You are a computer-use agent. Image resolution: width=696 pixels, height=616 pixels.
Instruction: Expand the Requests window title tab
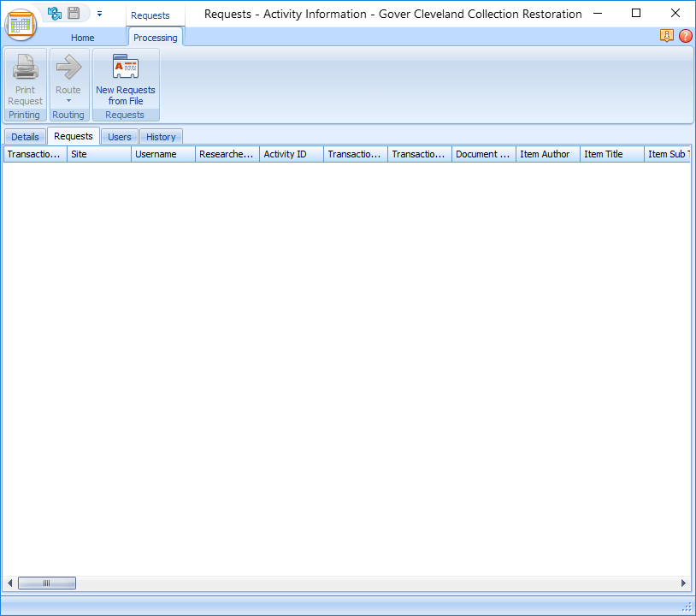point(154,15)
